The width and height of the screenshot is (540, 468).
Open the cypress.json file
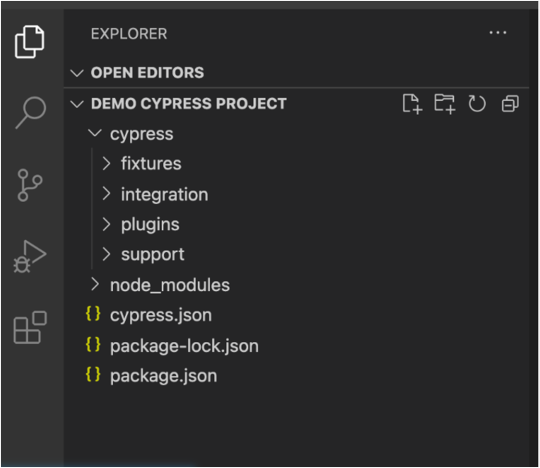pos(160,315)
